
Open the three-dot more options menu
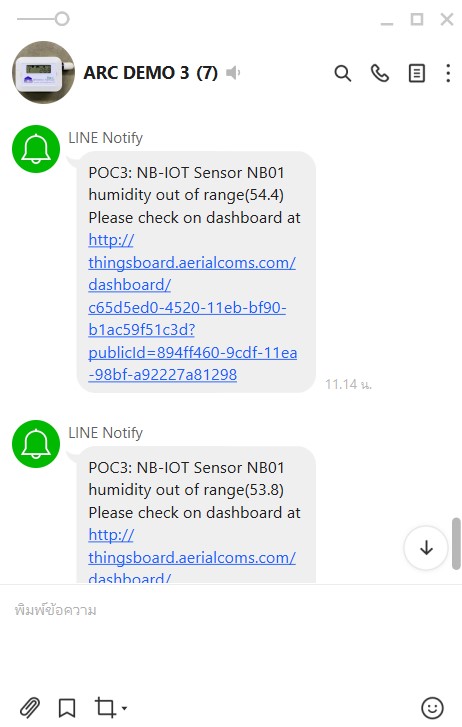click(448, 73)
